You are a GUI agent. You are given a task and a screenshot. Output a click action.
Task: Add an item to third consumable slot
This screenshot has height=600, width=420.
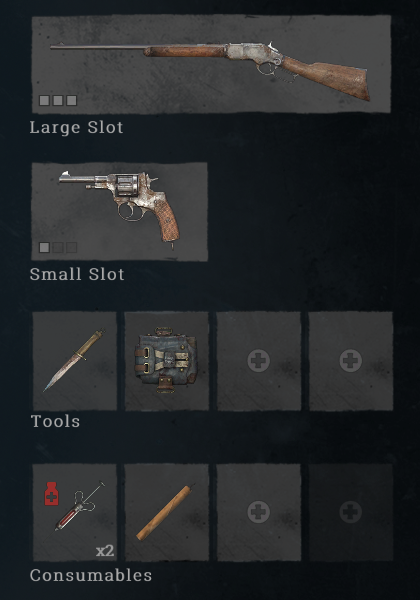(259, 512)
